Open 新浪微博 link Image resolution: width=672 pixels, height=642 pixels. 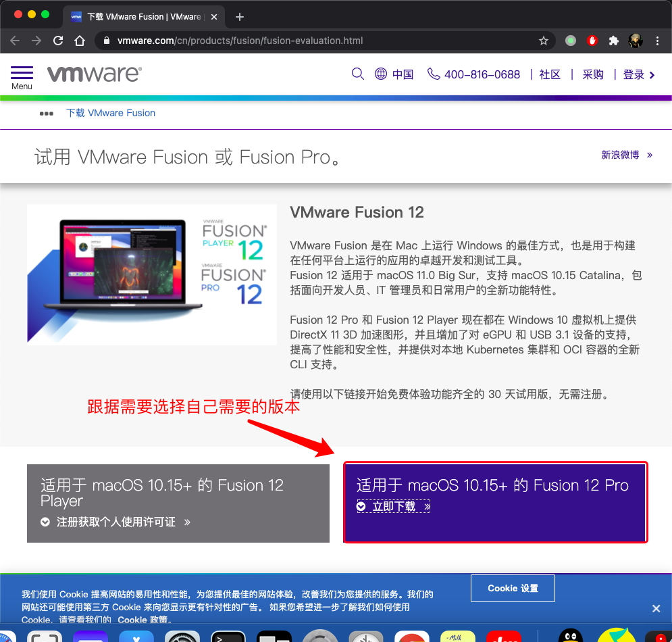click(x=626, y=155)
